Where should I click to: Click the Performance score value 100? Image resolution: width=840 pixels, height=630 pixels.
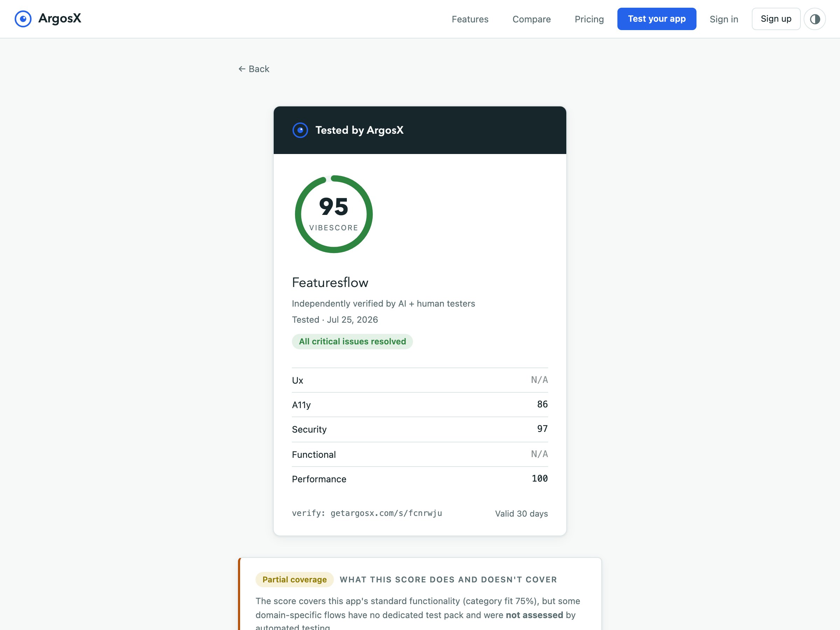pos(540,478)
